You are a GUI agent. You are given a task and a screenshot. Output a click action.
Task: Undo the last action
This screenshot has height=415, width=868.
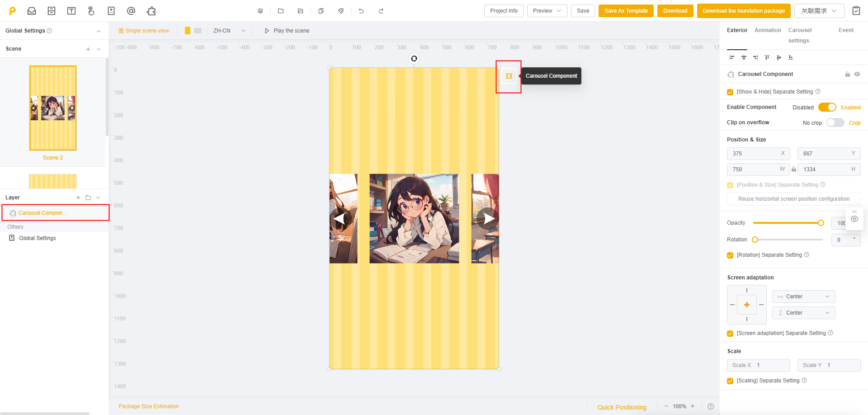(361, 11)
